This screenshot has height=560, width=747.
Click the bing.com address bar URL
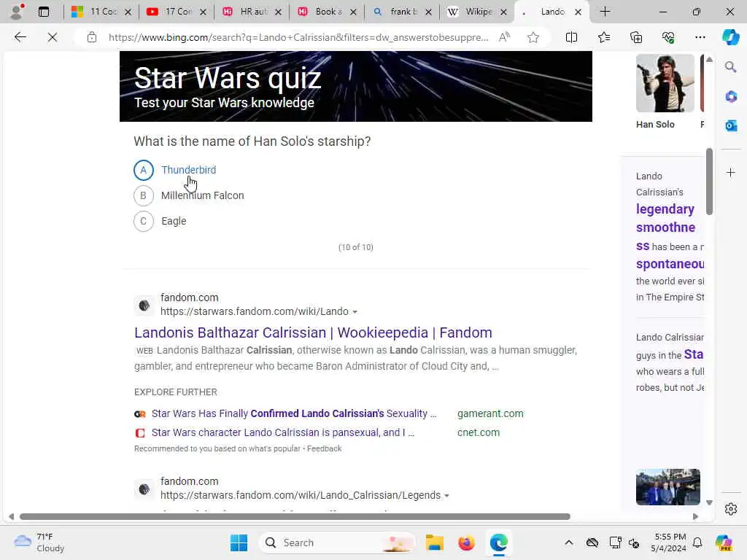pyautogui.click(x=298, y=37)
